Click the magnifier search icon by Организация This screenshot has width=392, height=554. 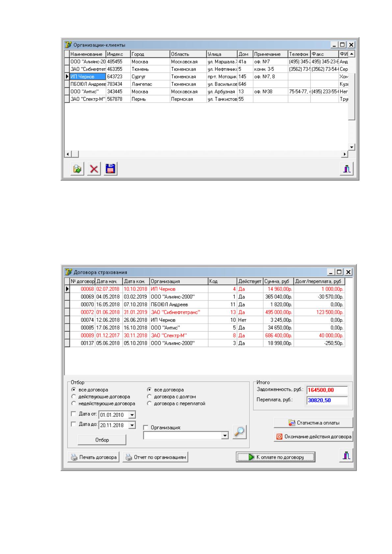click(240, 432)
